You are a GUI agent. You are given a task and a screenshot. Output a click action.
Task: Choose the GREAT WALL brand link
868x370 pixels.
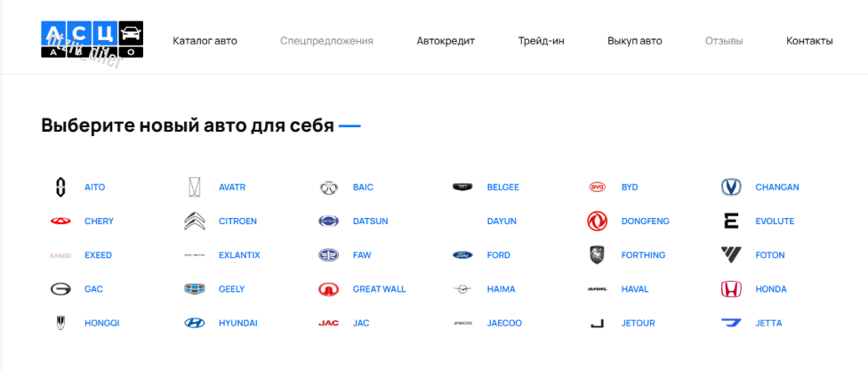point(379,289)
